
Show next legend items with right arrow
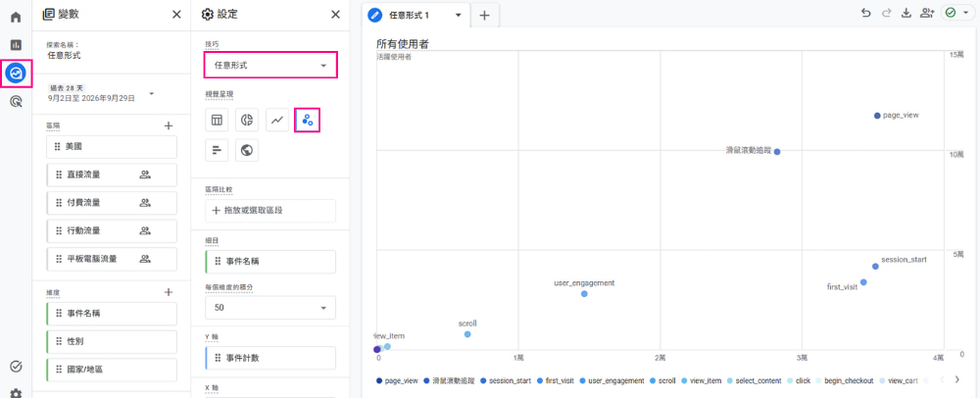pos(956,379)
